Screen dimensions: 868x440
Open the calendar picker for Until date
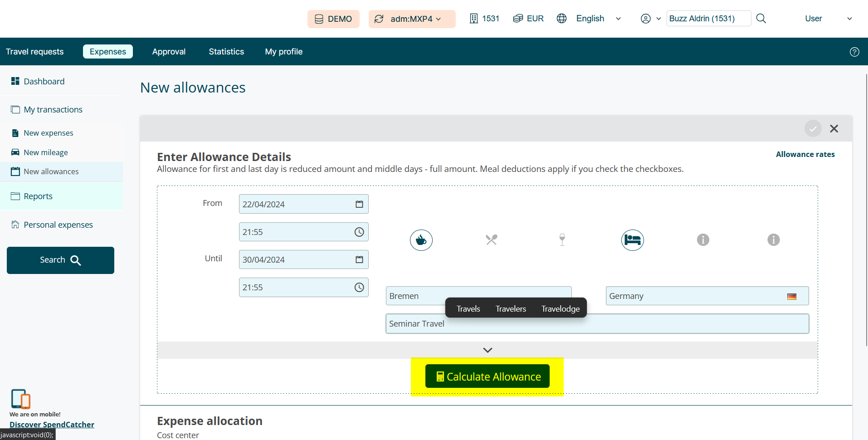coord(359,259)
